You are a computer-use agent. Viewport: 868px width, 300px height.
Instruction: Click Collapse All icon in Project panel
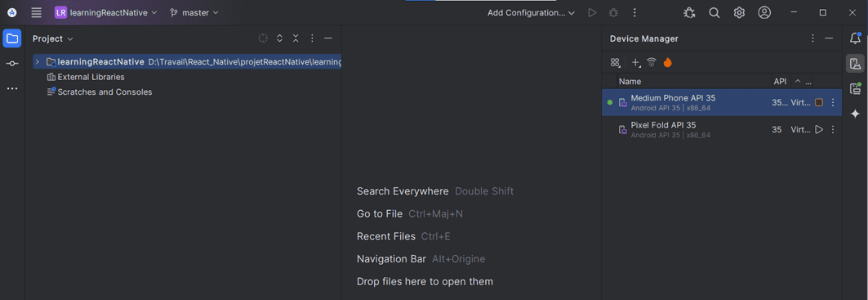point(296,38)
